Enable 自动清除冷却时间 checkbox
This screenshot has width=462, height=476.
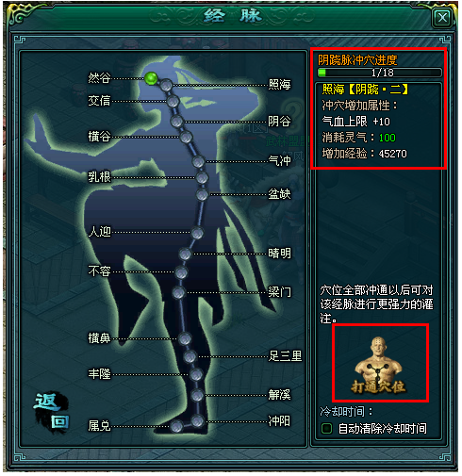(x=326, y=428)
